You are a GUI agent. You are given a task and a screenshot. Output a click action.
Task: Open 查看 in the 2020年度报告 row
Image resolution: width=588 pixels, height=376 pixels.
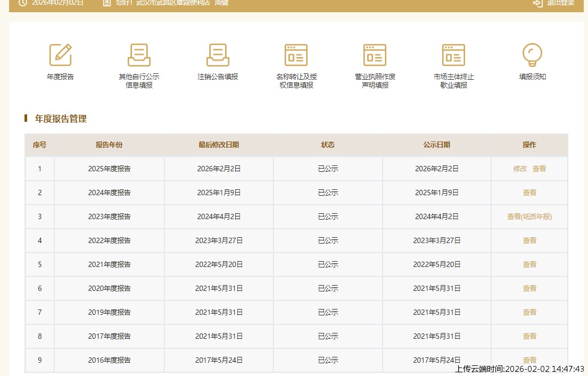[x=529, y=288]
